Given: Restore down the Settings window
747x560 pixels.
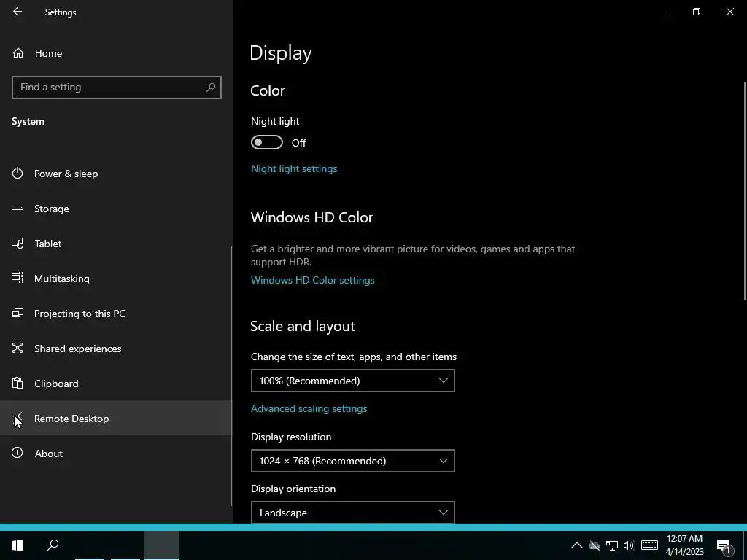Looking at the screenshot, I should 697,12.
